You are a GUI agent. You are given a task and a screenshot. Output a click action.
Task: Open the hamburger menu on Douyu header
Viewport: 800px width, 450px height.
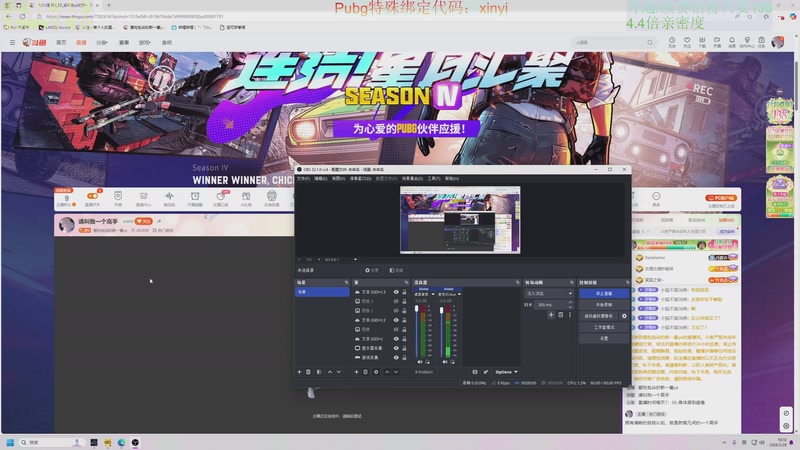(12, 42)
